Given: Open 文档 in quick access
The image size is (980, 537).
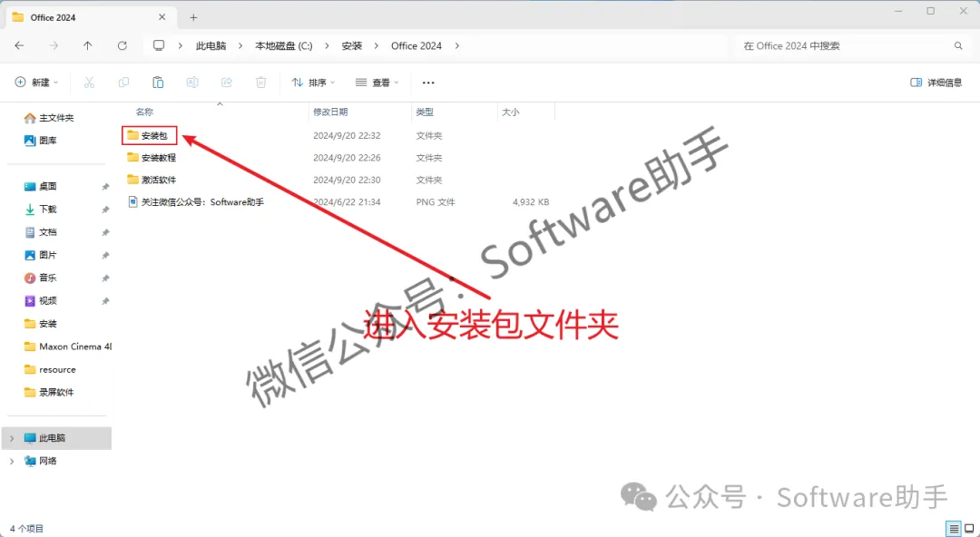Looking at the screenshot, I should pos(41,232).
